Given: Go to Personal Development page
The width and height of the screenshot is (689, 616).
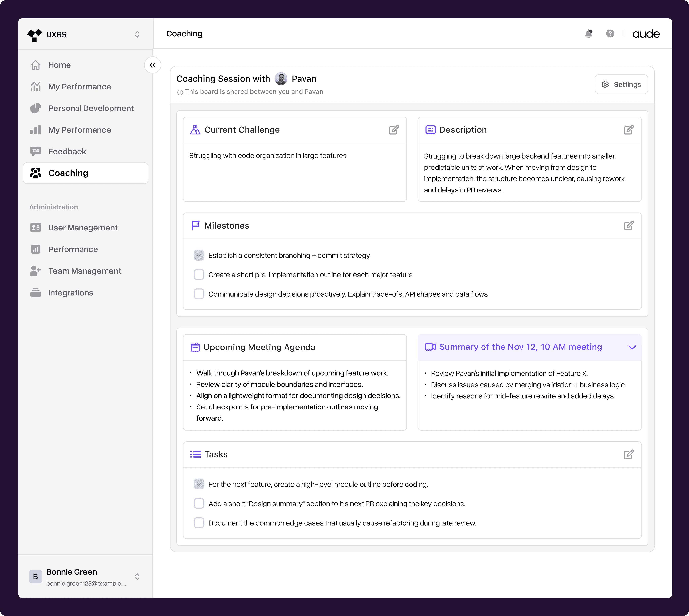Looking at the screenshot, I should pos(91,108).
